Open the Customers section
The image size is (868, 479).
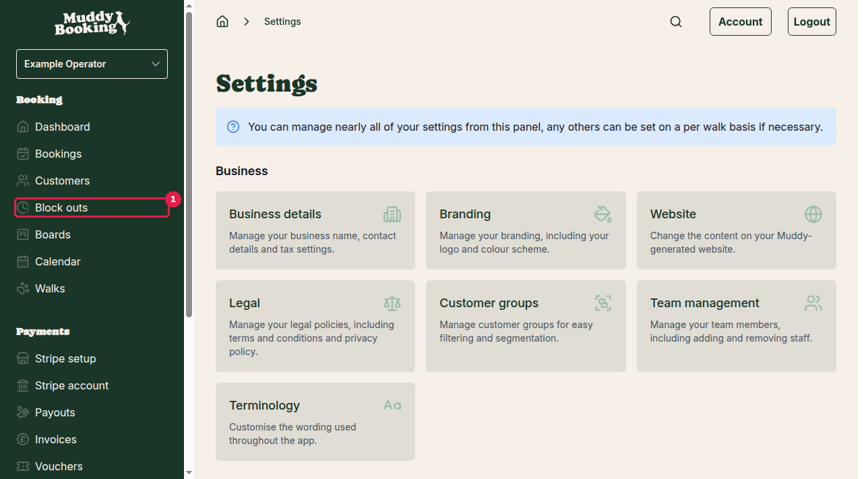[62, 181]
